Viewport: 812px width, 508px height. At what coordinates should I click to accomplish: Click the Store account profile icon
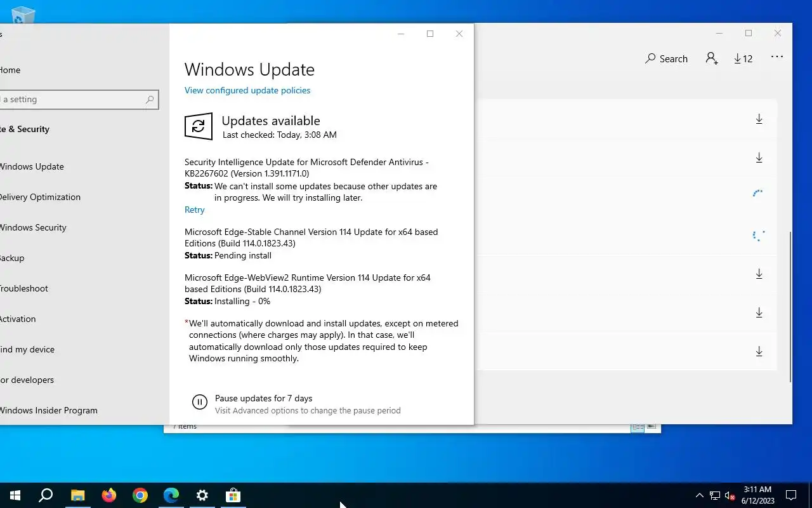712,58
